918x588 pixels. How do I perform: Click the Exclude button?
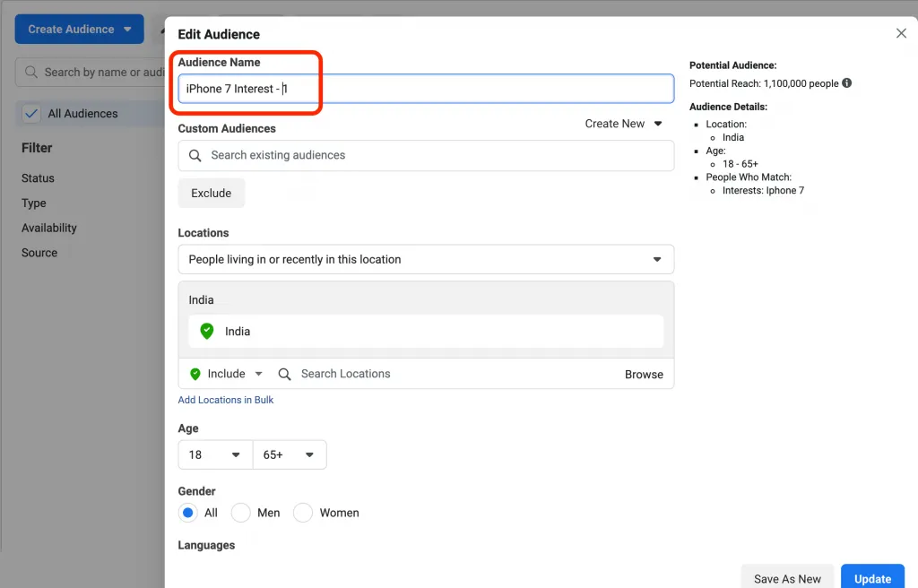click(212, 194)
